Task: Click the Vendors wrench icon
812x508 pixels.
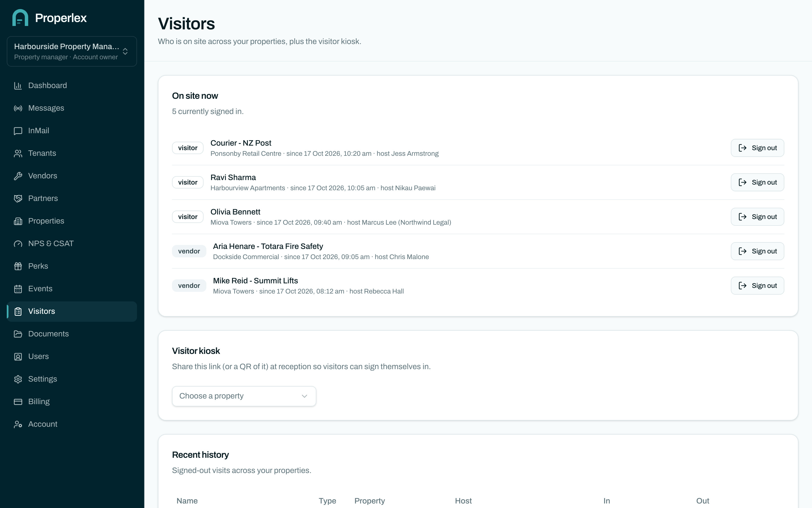Action: pyautogui.click(x=18, y=176)
